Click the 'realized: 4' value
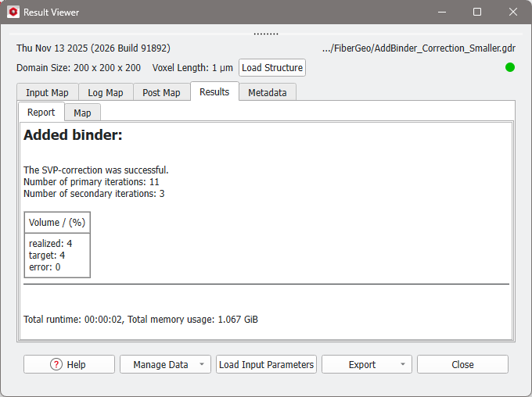532x397 pixels. 51,243
